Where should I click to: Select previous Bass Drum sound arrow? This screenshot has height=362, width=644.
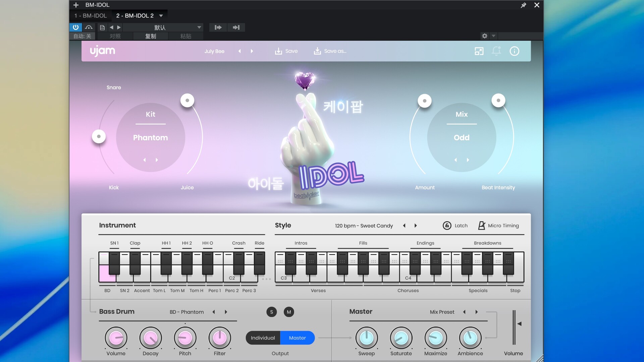tap(214, 312)
